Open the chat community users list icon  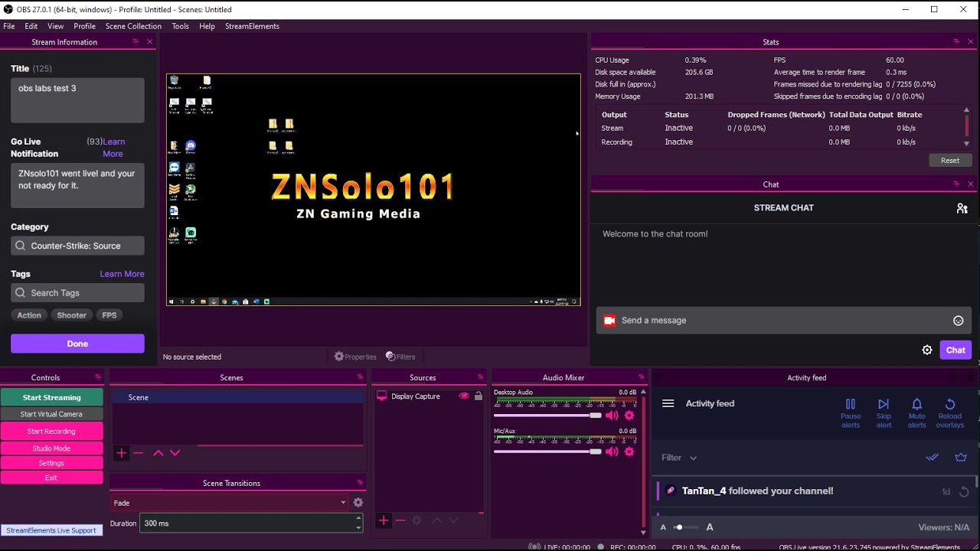coord(962,208)
